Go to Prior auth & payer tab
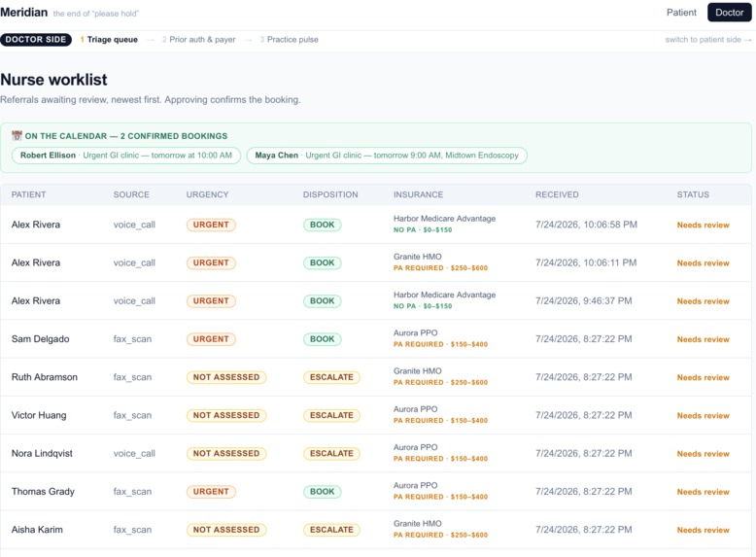 pyautogui.click(x=198, y=40)
